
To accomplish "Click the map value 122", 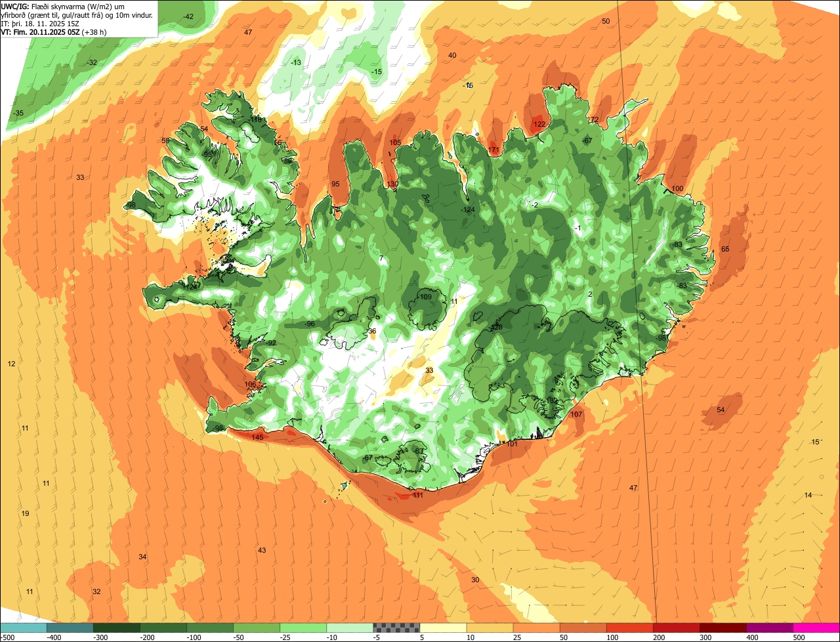I will (539, 124).
